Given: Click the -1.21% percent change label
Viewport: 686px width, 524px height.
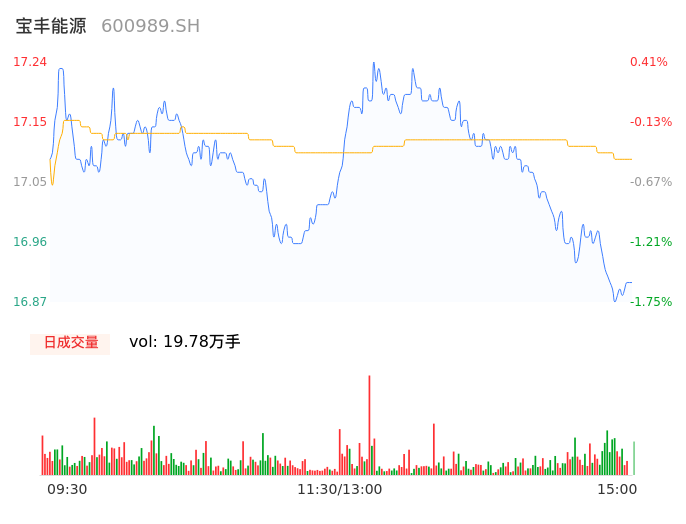Looking at the screenshot, I should (650, 242).
